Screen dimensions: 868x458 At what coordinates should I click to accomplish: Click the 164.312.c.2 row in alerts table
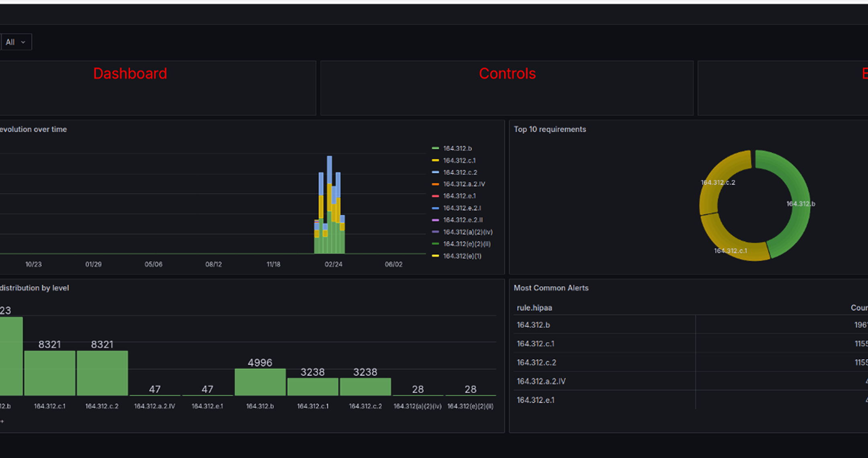click(690, 363)
